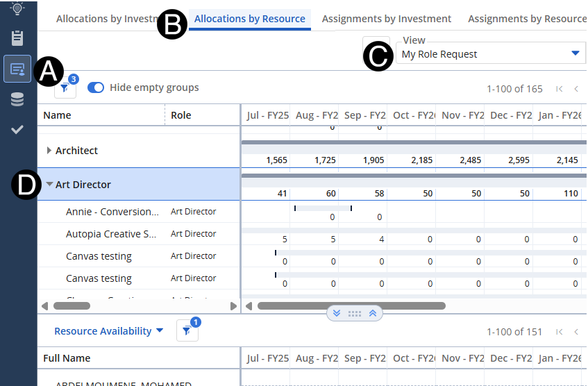Click the Name column header
This screenshot has height=386, width=588.
pos(57,115)
